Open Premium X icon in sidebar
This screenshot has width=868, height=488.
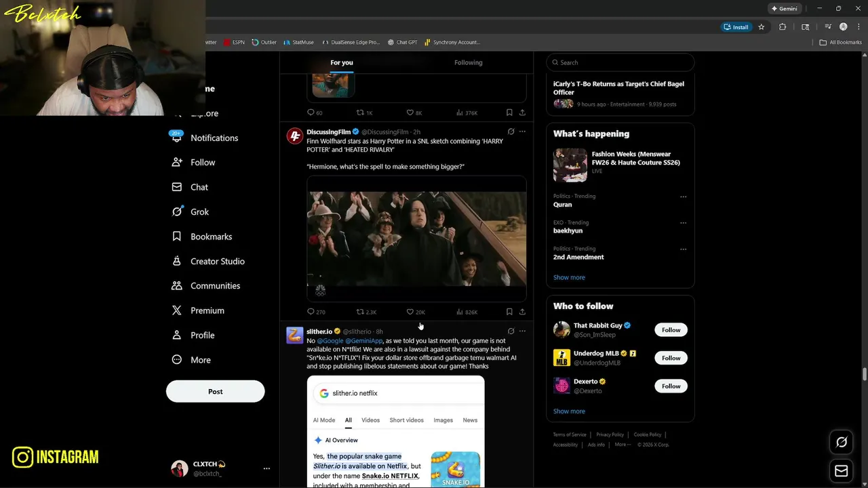177,310
